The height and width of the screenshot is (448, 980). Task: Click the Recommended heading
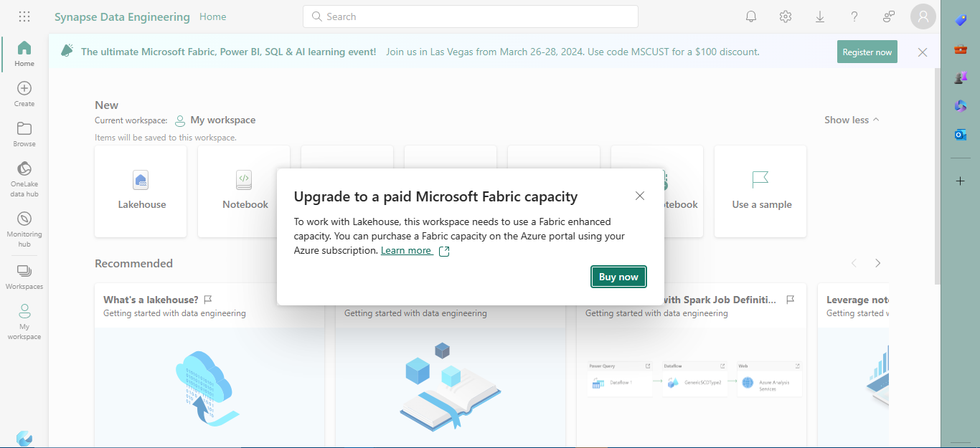pyautogui.click(x=133, y=263)
